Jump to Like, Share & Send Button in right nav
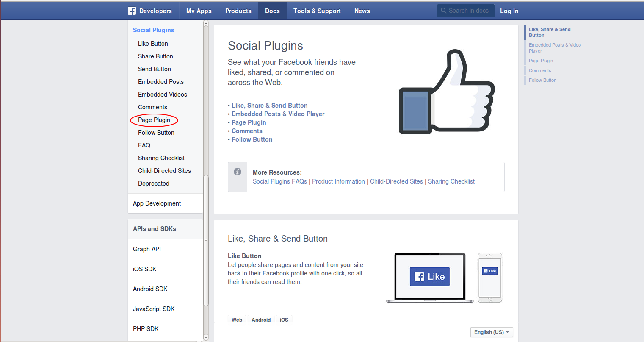The image size is (644, 342). click(x=550, y=32)
